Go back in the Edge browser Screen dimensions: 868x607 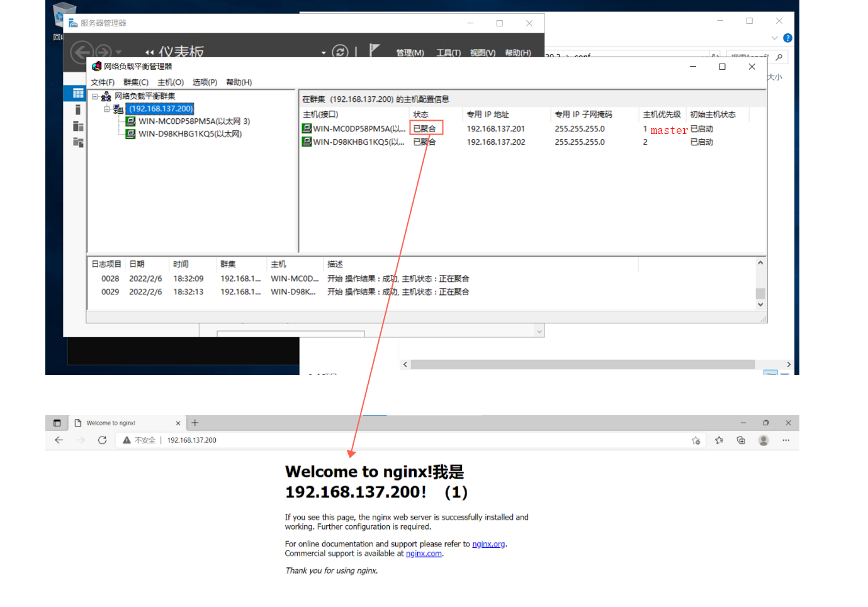[x=59, y=440]
